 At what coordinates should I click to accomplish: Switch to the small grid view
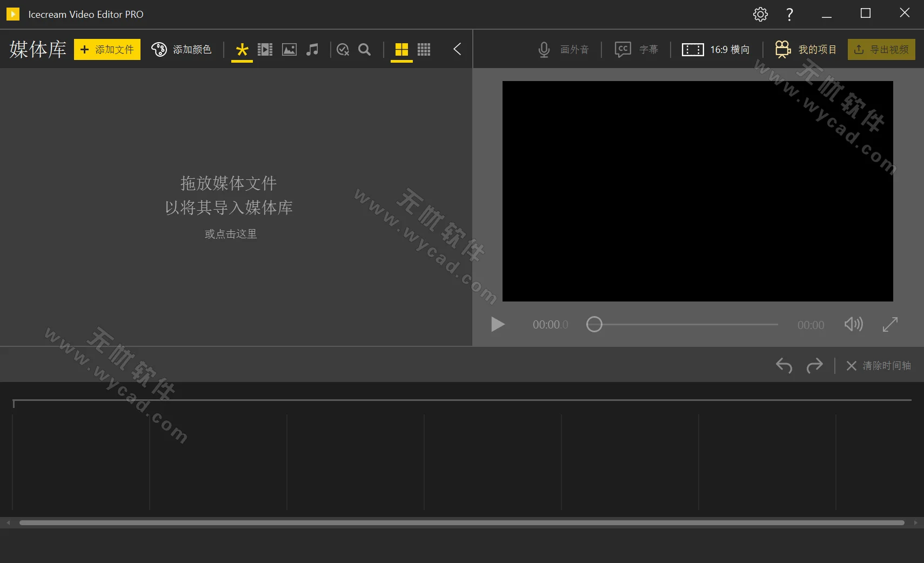(424, 49)
